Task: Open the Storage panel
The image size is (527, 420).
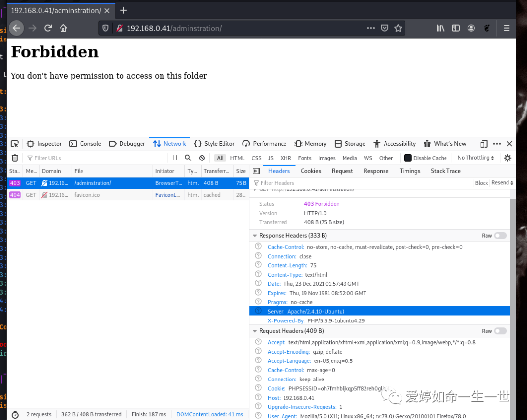Action: pyautogui.click(x=350, y=144)
